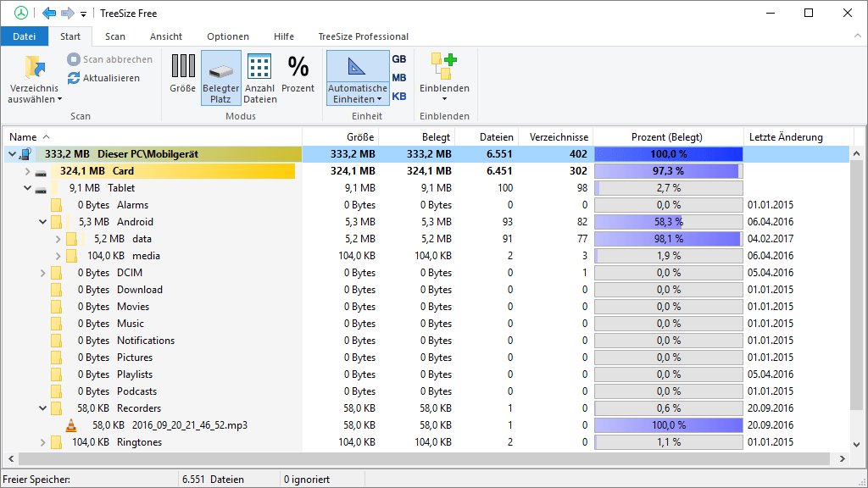Switch to the Scan ribbon tab

[x=115, y=36]
